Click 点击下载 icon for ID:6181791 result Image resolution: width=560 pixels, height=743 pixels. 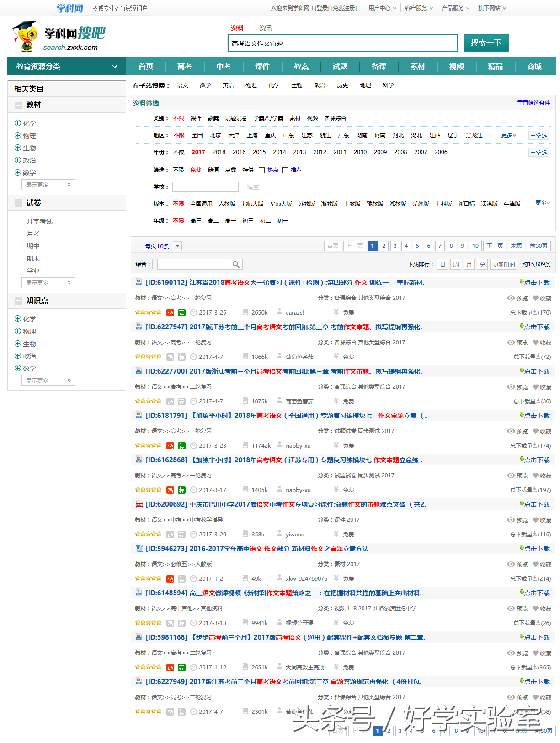(522, 415)
